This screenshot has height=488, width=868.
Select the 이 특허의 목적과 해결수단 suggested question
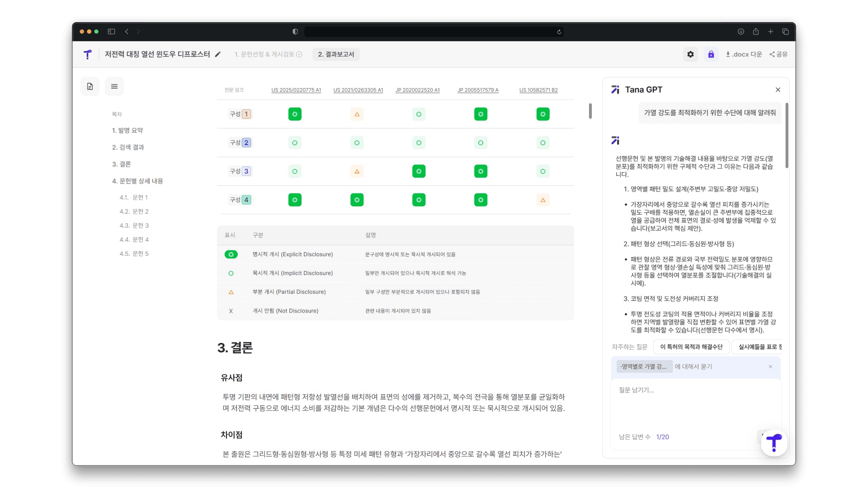point(691,347)
